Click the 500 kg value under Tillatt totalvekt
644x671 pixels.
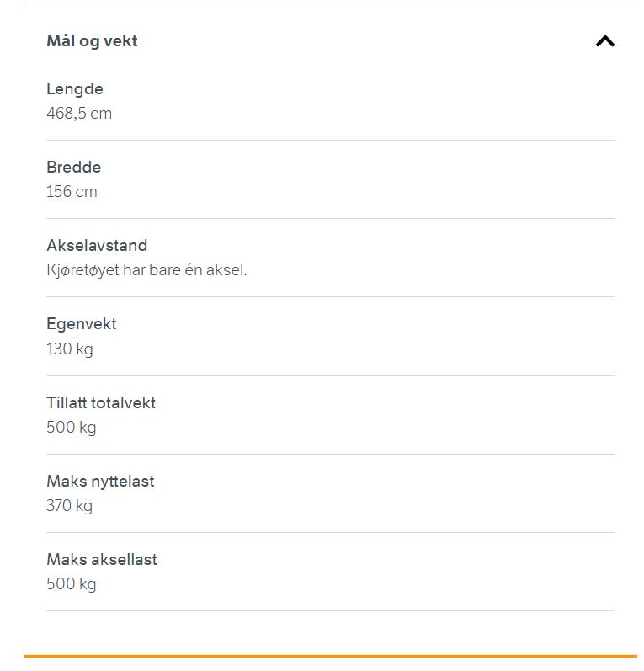pyautogui.click(x=72, y=428)
